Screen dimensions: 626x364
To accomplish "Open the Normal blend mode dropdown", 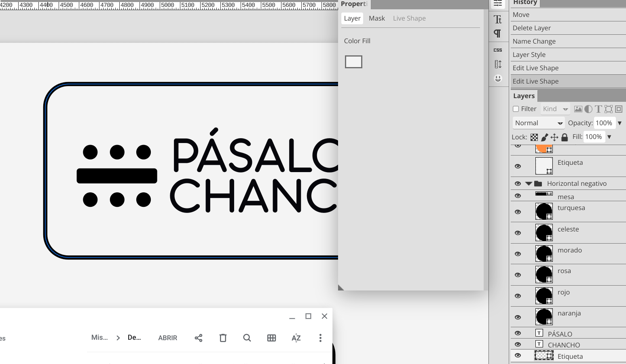I will click(538, 123).
